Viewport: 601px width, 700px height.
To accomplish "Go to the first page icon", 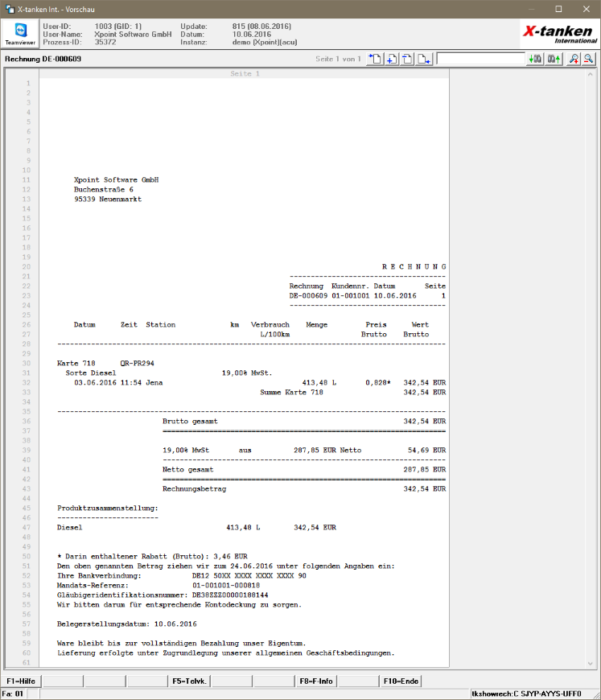I will (x=375, y=59).
